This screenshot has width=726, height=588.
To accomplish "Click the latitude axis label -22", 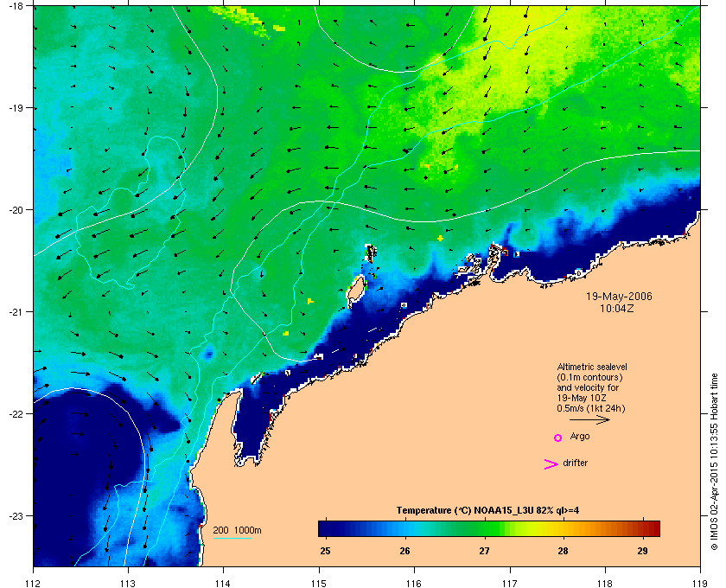I will tap(16, 414).
